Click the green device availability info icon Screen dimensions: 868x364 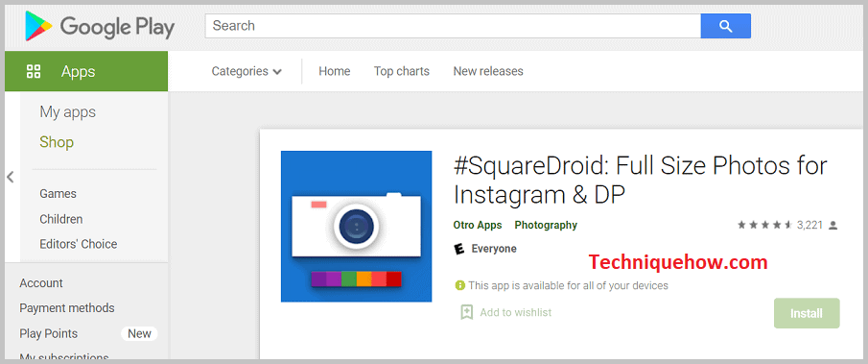[x=459, y=286]
